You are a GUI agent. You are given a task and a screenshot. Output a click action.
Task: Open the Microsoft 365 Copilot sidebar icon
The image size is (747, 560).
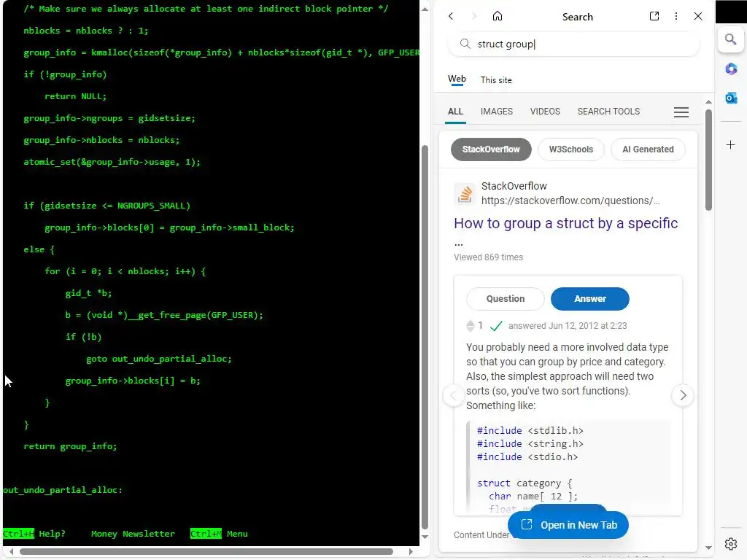click(731, 69)
